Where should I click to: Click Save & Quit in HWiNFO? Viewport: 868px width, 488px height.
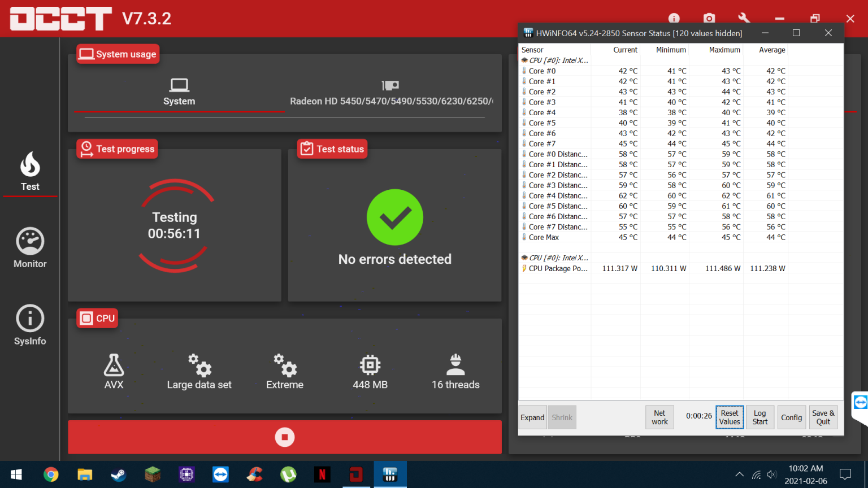[823, 417]
